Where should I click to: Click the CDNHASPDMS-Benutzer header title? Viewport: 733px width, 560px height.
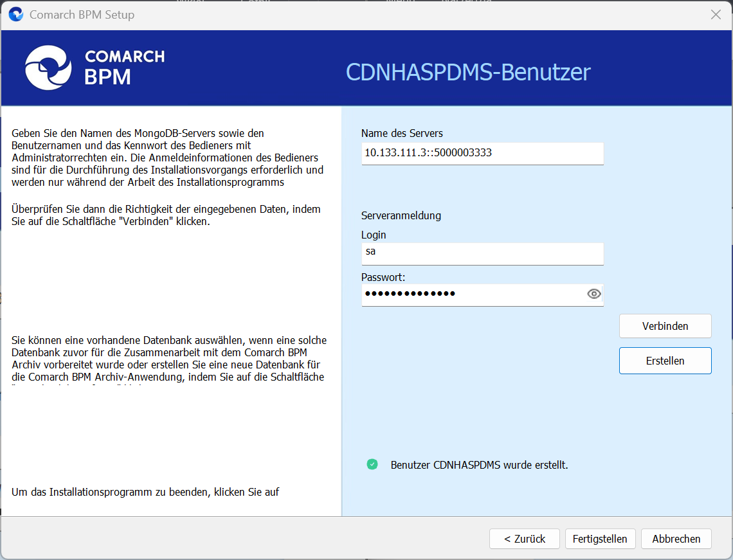468,72
